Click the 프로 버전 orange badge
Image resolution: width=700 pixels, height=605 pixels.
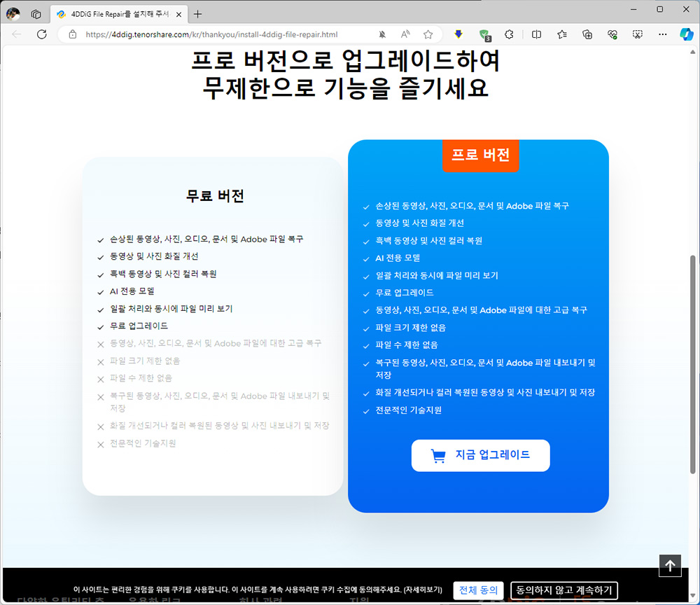click(480, 155)
